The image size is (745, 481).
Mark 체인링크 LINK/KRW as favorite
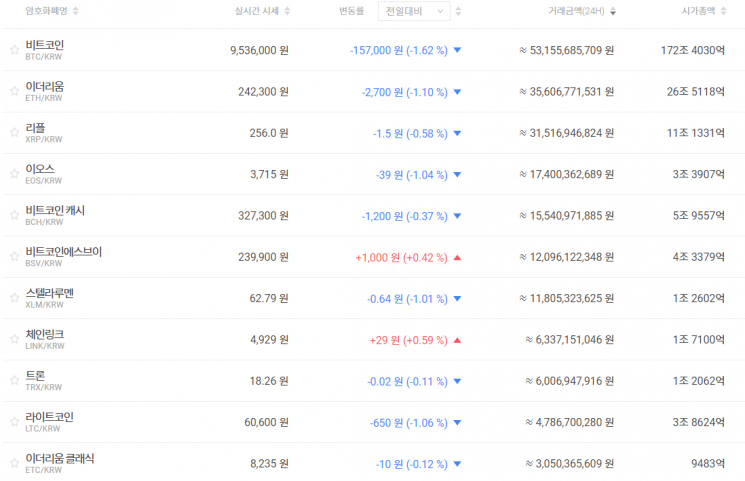(14, 339)
